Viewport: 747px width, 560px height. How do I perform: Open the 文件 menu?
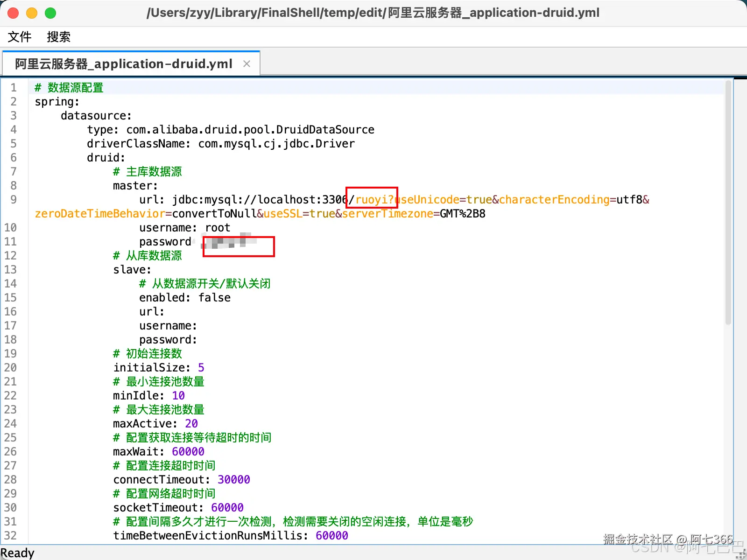pyautogui.click(x=20, y=37)
